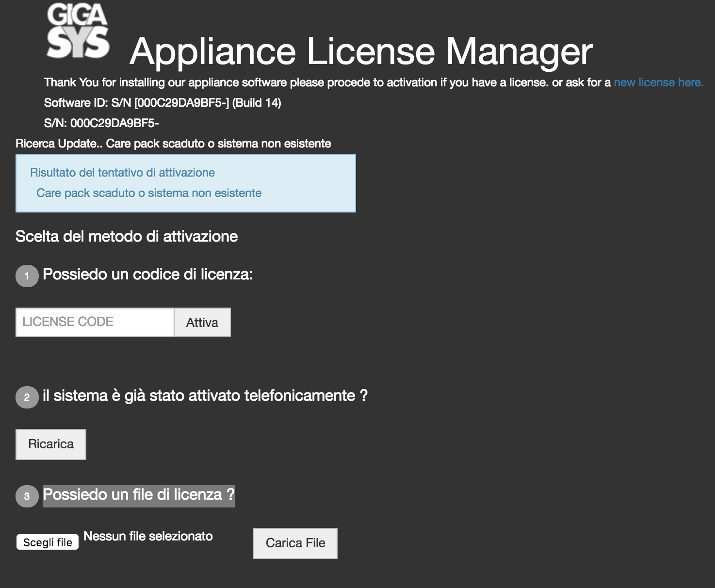715x588 pixels.
Task: Click 'il sistema è già stato attivato telefonicamente ?' text
Action: (x=205, y=396)
